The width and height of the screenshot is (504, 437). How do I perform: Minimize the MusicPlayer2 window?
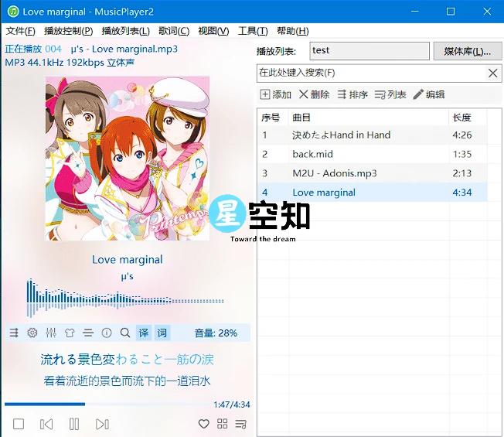(415, 12)
